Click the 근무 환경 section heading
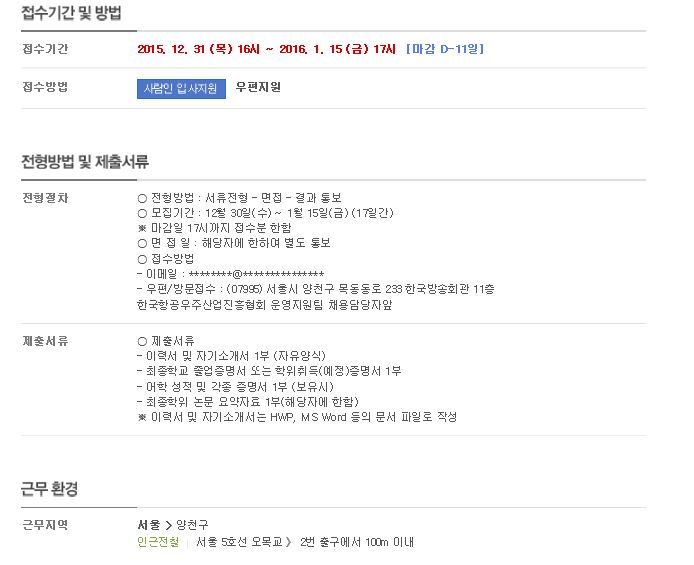The height and width of the screenshot is (565, 694). pos(50,489)
